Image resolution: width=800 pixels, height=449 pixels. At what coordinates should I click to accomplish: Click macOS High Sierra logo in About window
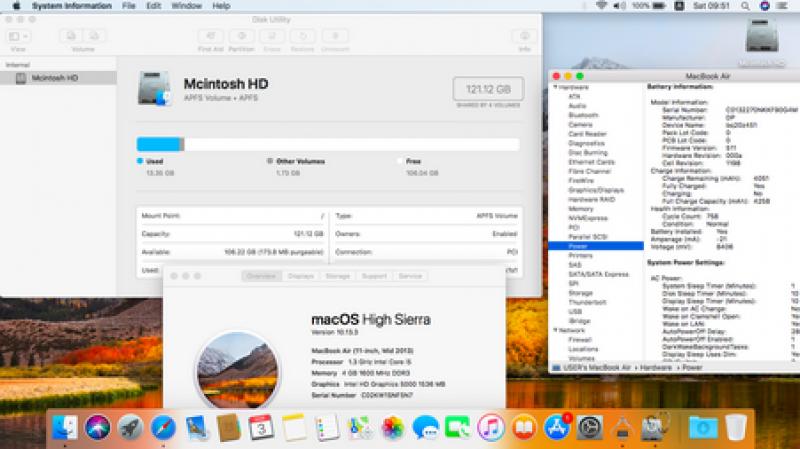tap(238, 370)
